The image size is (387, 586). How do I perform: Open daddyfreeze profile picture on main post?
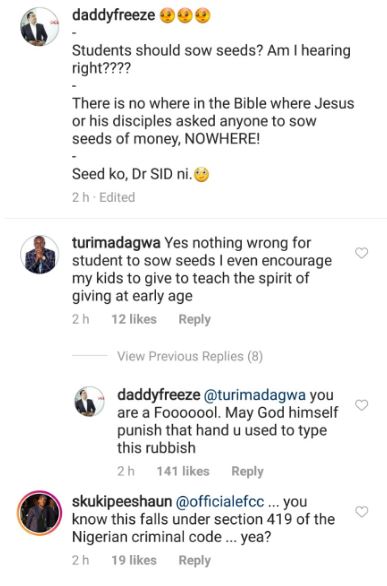[x=39, y=27]
